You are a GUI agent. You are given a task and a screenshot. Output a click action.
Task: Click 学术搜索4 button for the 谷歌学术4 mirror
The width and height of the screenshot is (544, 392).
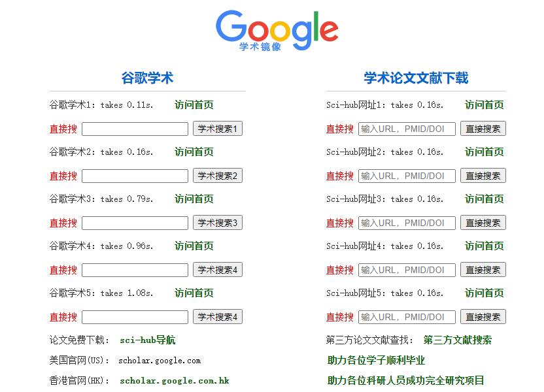point(218,270)
